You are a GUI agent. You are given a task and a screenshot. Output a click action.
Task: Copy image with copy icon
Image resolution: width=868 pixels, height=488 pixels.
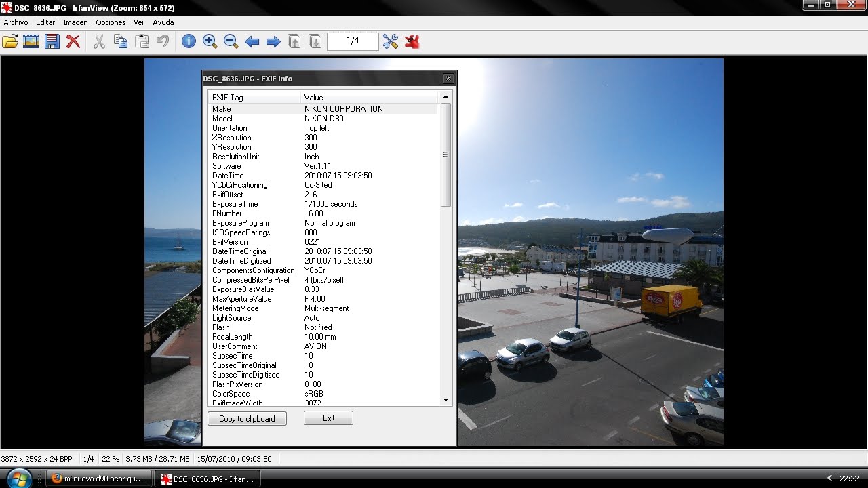point(121,42)
